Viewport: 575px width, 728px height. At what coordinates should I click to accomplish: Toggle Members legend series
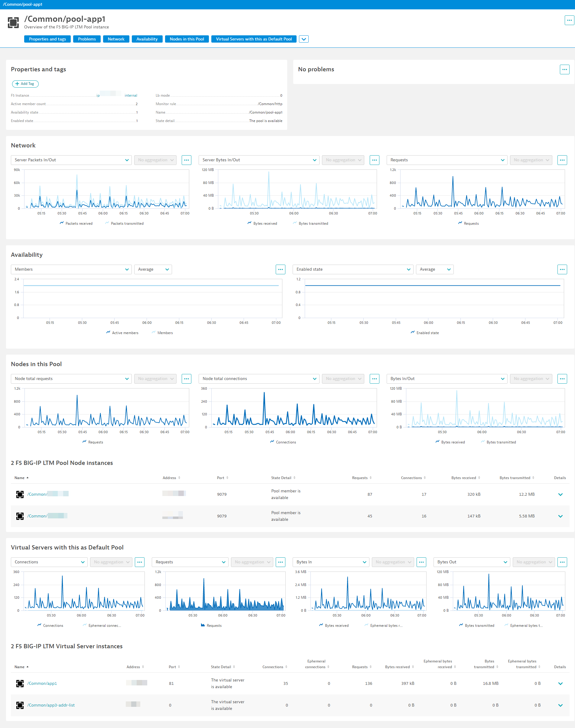[162, 333]
